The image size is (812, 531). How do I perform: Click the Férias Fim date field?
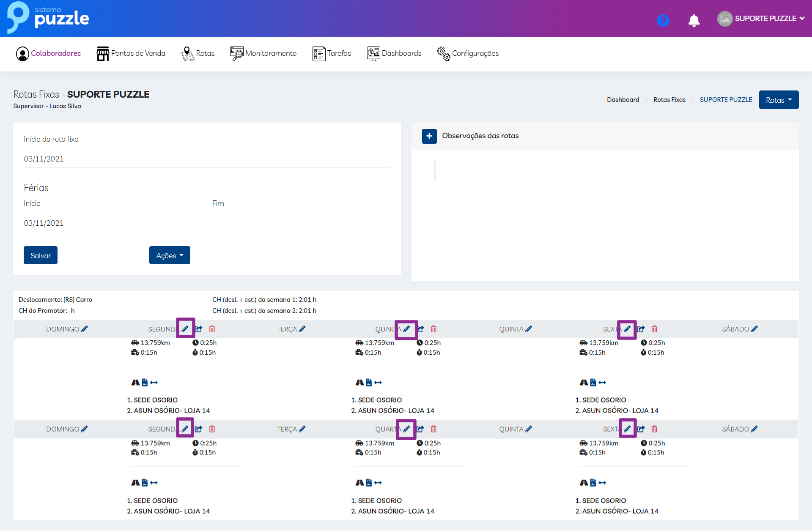tap(301, 223)
